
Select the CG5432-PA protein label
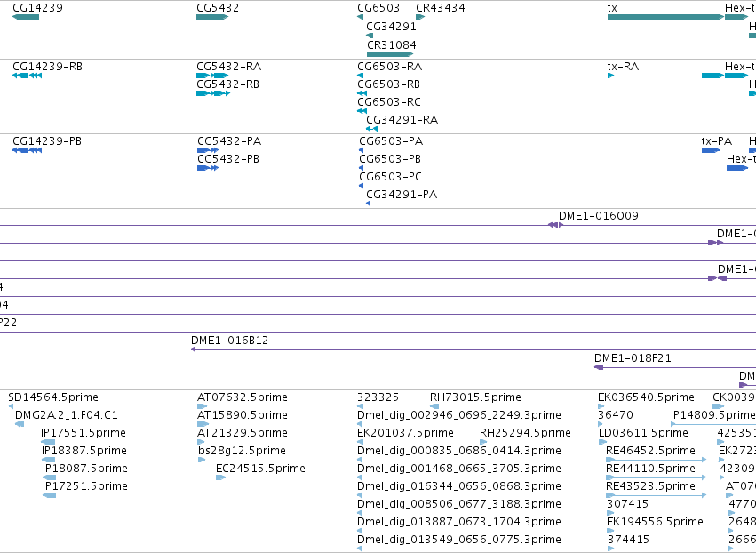pyautogui.click(x=229, y=140)
